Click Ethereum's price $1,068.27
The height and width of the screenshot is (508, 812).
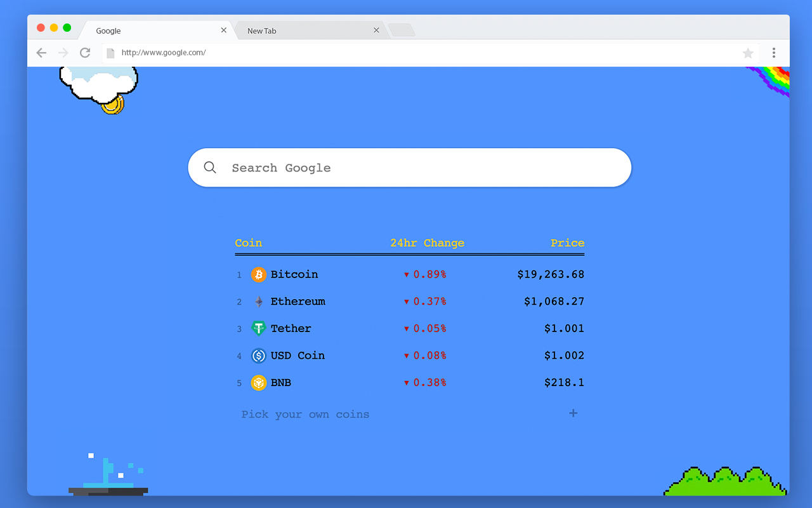click(x=554, y=302)
